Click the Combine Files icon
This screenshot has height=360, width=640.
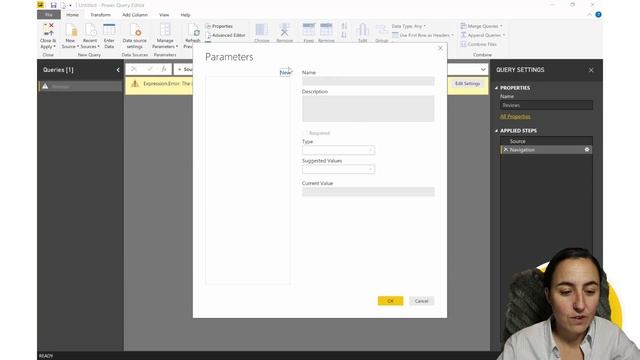[x=464, y=44]
